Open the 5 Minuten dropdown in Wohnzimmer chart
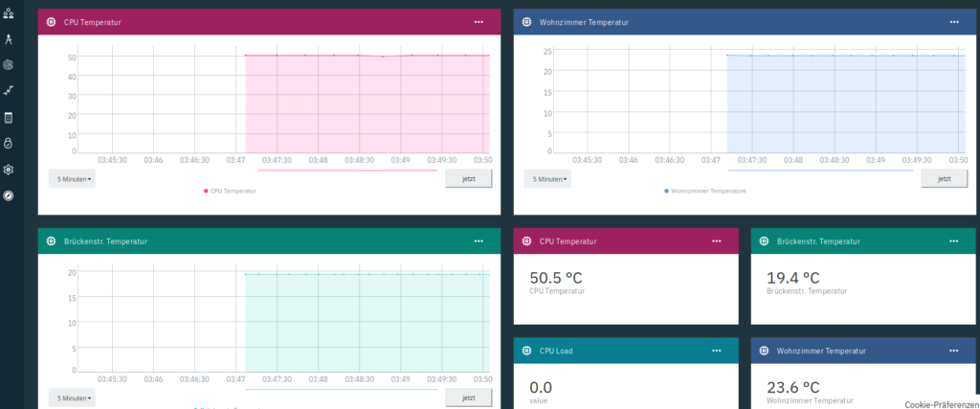The height and width of the screenshot is (409, 980). [x=548, y=178]
